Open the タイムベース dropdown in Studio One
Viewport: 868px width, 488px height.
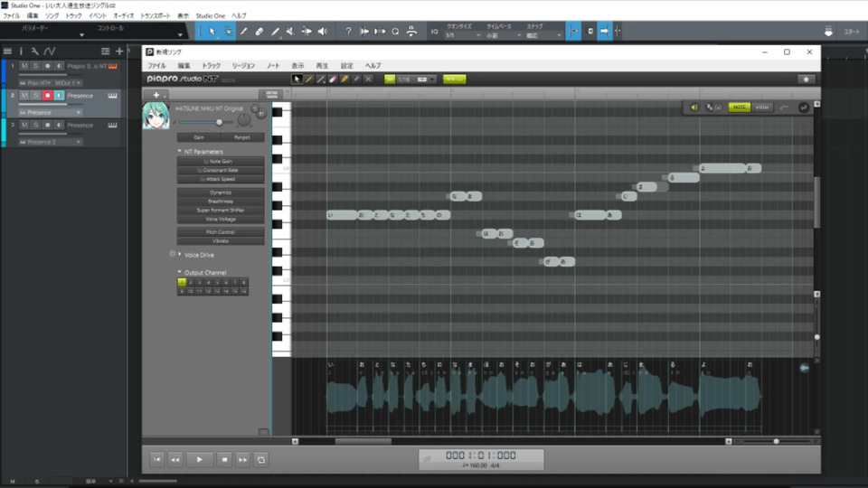[x=504, y=35]
